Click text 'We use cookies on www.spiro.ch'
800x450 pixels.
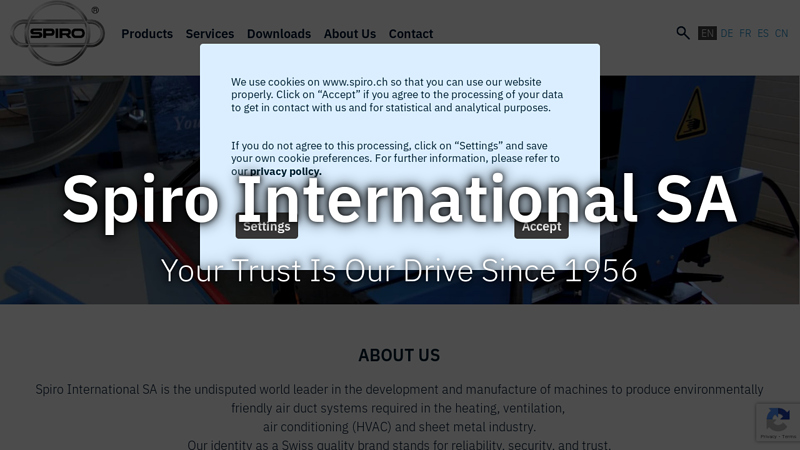click(x=309, y=82)
